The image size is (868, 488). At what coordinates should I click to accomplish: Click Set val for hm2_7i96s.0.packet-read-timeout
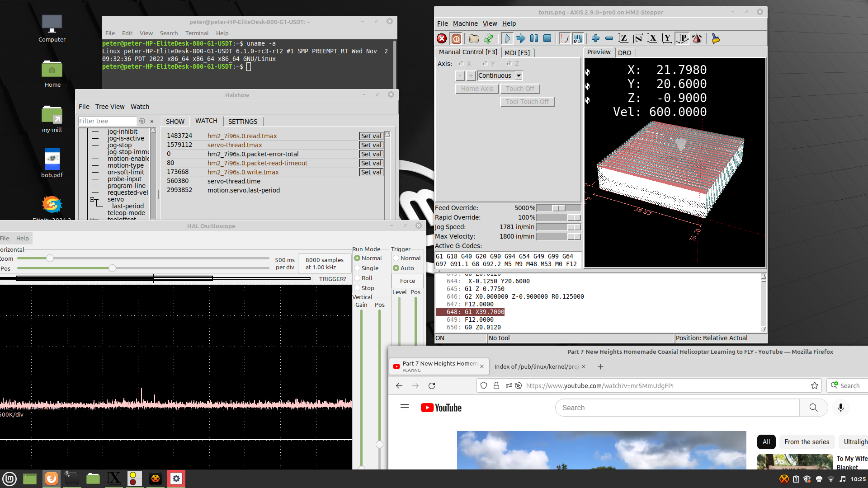pos(371,163)
